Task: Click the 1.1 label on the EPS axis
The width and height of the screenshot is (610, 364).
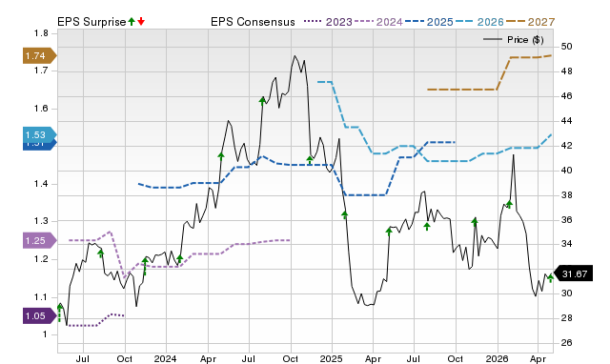Action: coord(41,297)
